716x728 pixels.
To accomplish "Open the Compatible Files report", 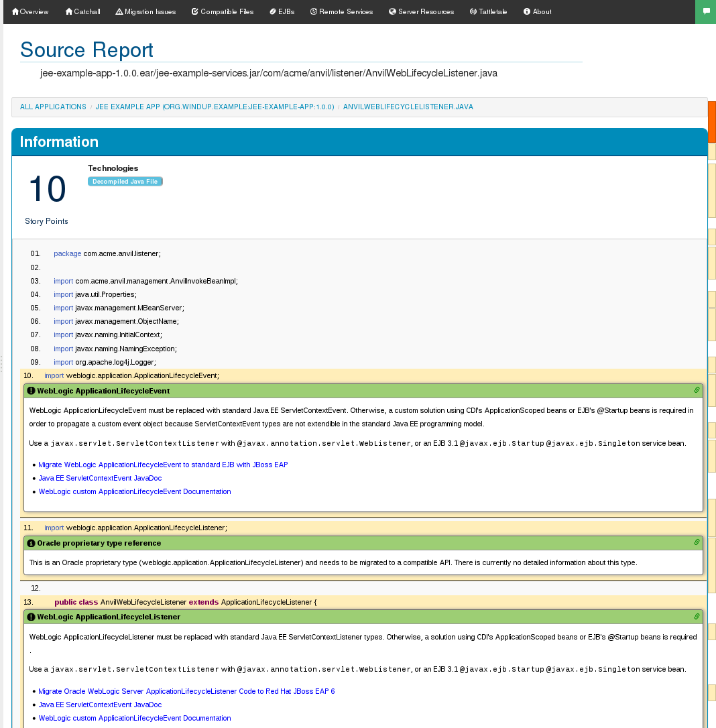I will 223,11.
